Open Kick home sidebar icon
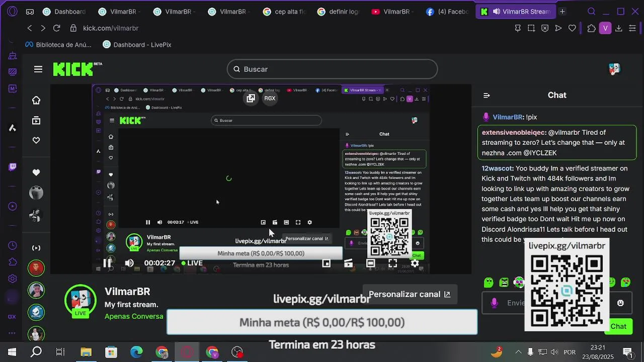The image size is (644, 362). click(x=36, y=100)
